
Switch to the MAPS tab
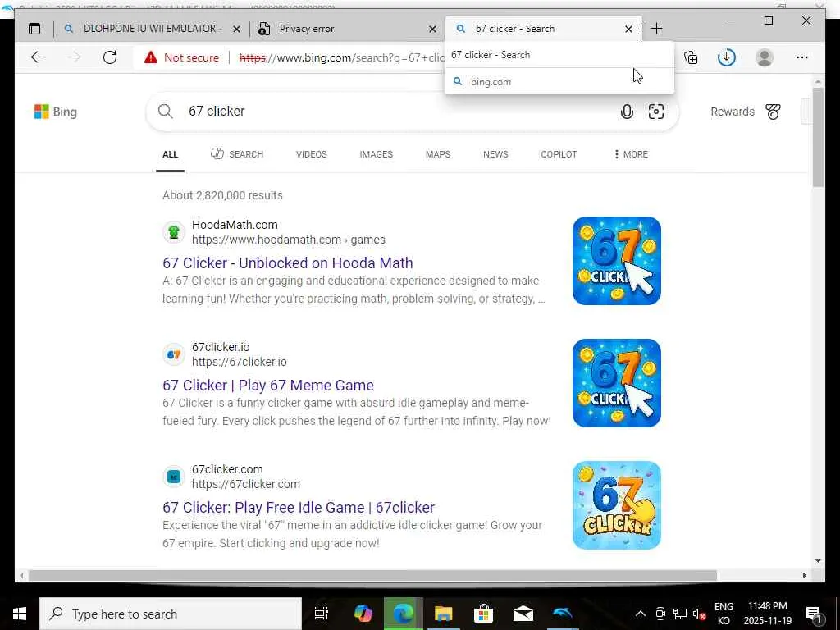pos(438,154)
